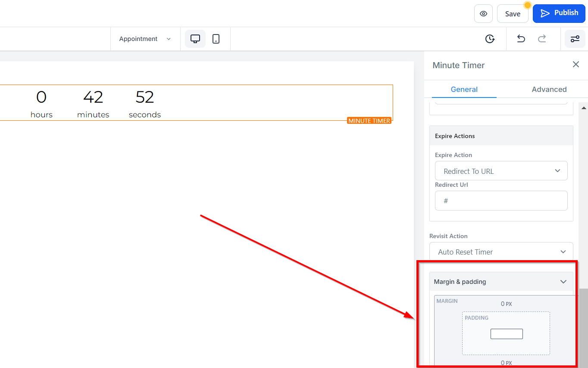
Task: Click the Publish button
Action: (x=559, y=13)
